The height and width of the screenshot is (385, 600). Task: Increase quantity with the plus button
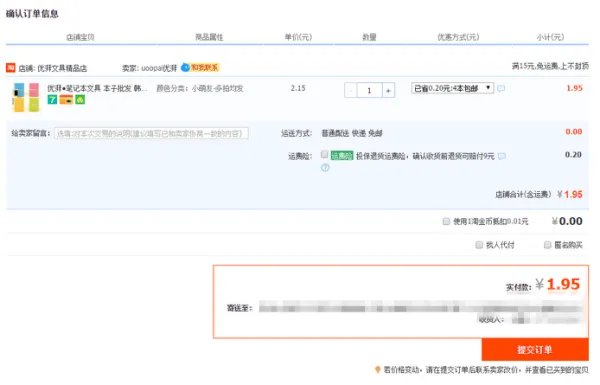388,90
